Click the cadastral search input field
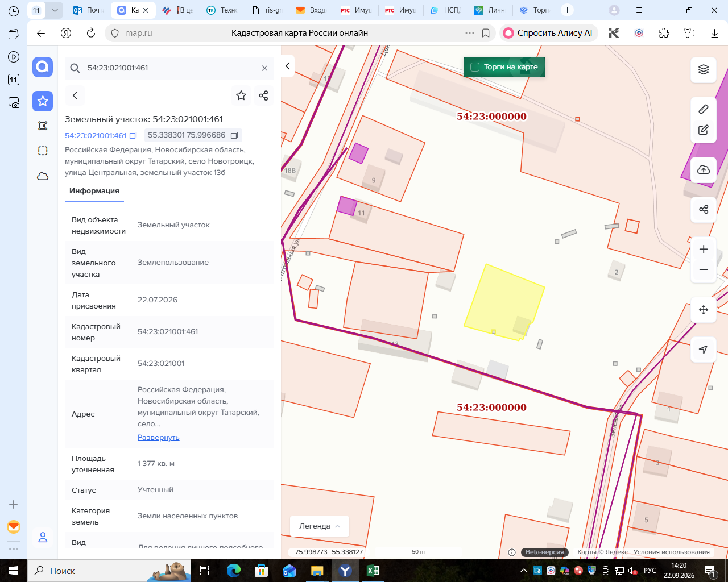 coord(171,68)
